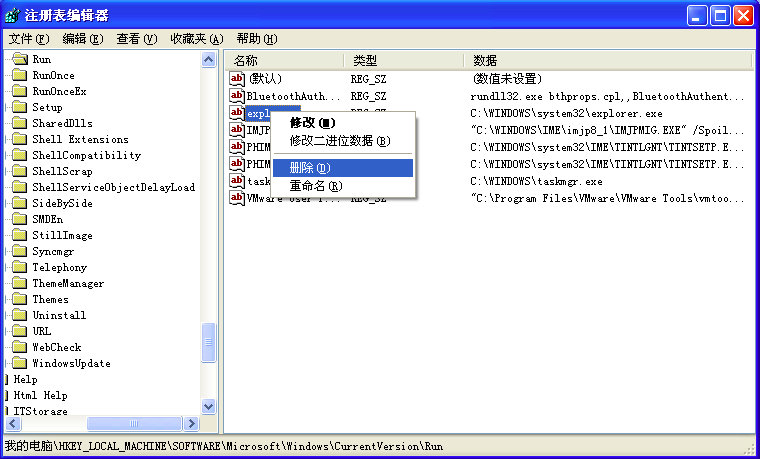Click 删除(D) to delete the value
This screenshot has width=760, height=459.
tap(342, 168)
